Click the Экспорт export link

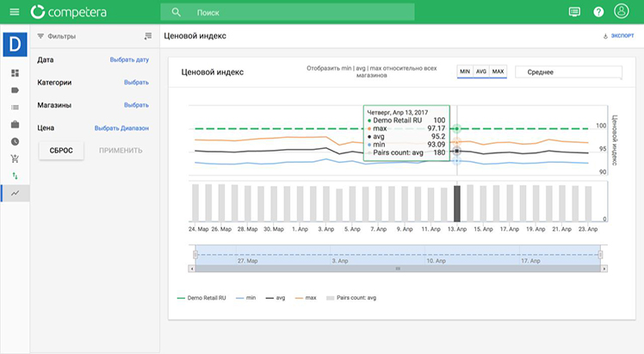pos(618,35)
